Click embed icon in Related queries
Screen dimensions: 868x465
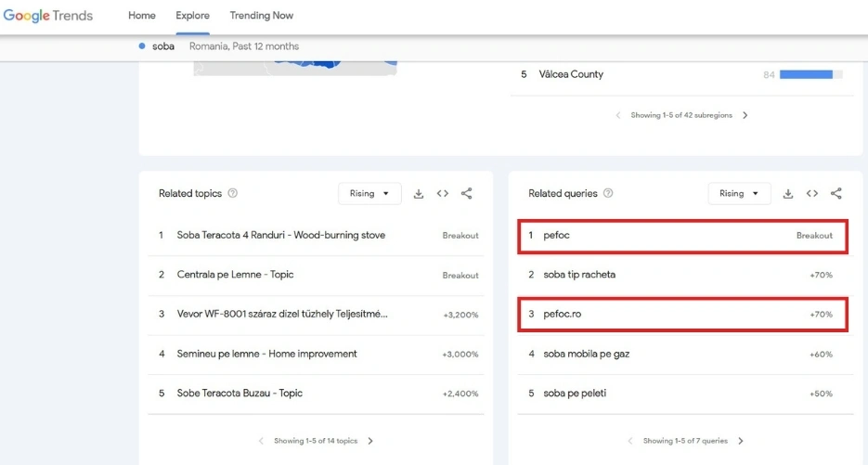point(812,194)
